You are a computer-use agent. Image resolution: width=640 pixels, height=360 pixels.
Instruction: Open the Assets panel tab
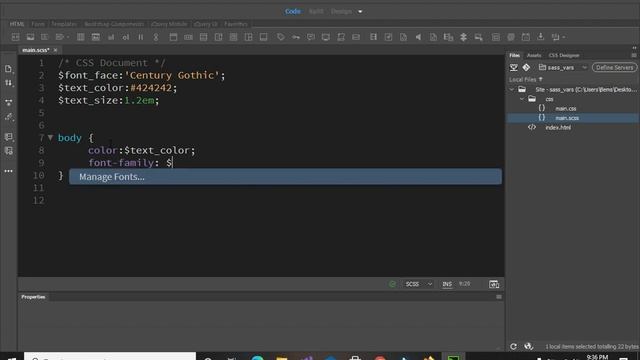pyautogui.click(x=534, y=55)
